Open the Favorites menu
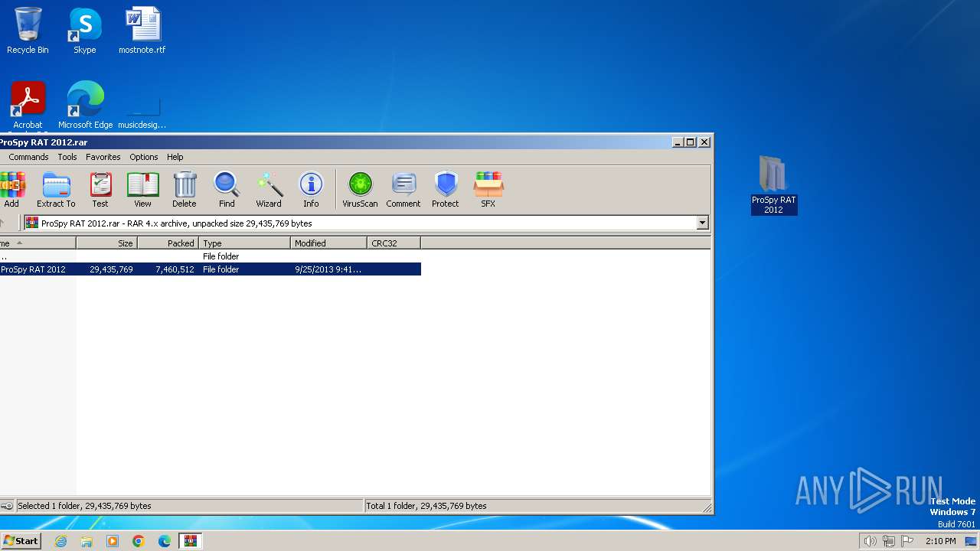The width and height of the screenshot is (980, 551). tap(103, 157)
